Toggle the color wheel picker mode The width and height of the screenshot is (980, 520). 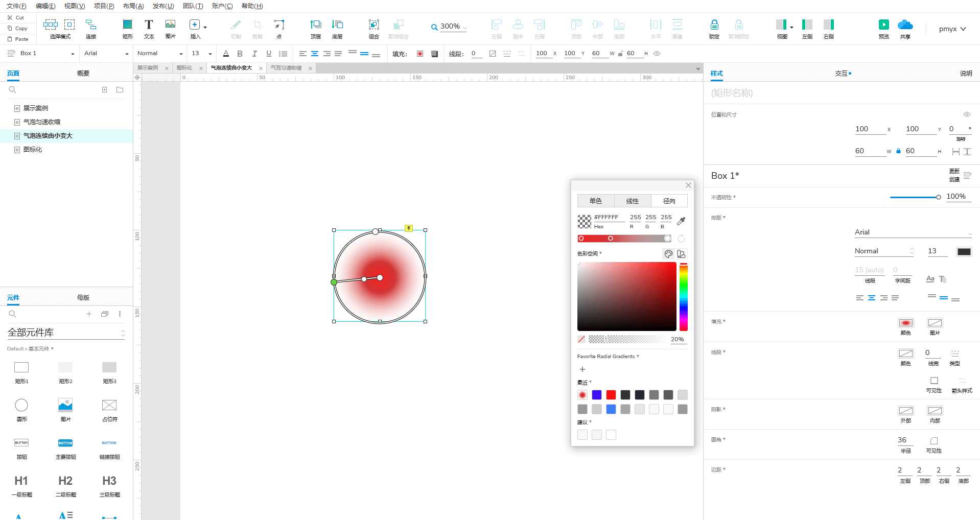(x=668, y=254)
